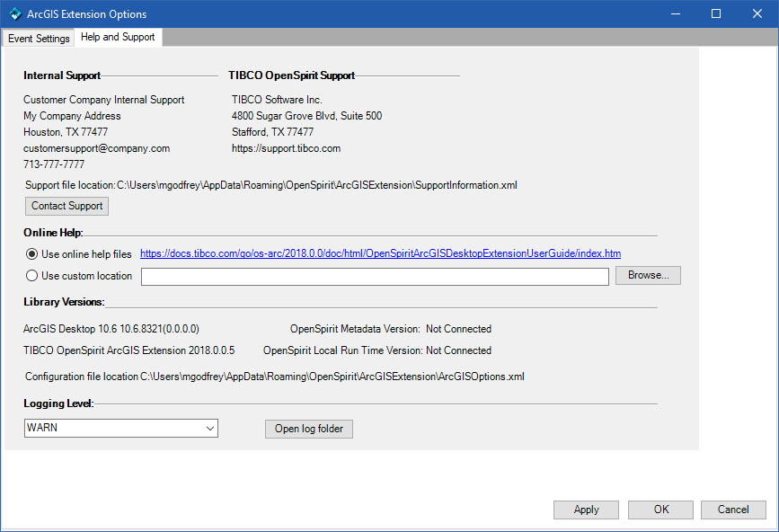
Task: Click the TIBCO OpenSpirit ArcGIS Extension 2018.0.0.5 text
Action: 129,350
